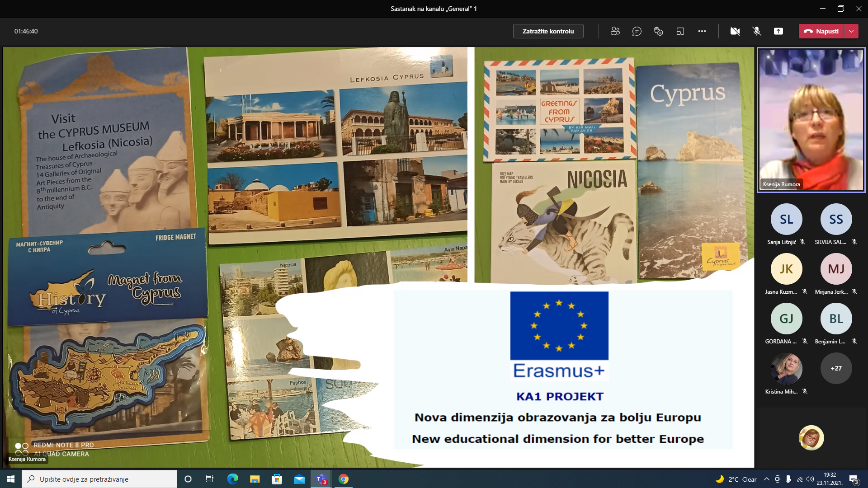Open More actions ellipsis menu
Image resolution: width=868 pixels, height=488 pixels.
pos(702,31)
